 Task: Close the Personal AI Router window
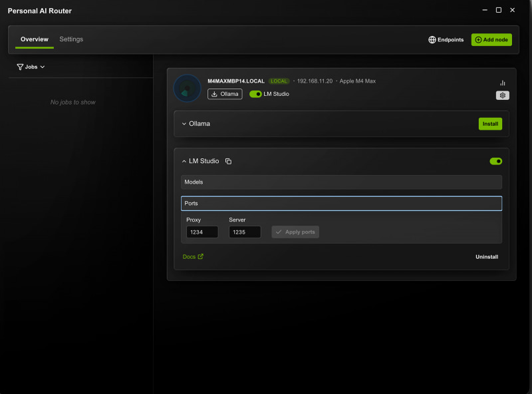(512, 10)
